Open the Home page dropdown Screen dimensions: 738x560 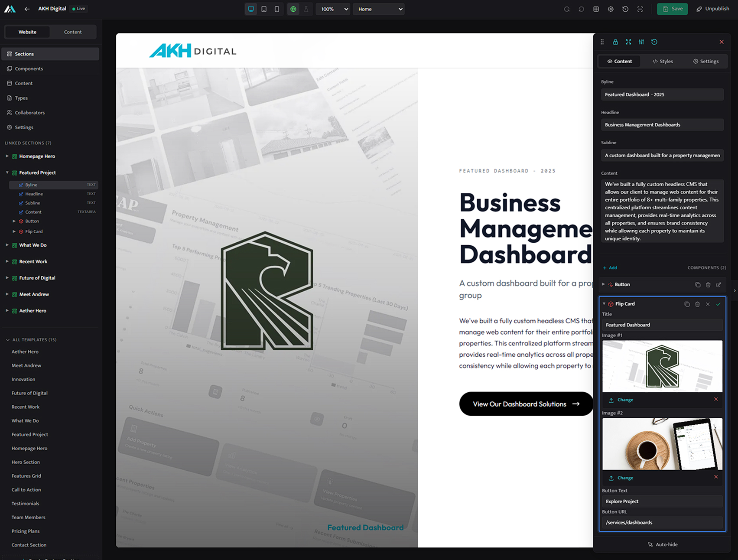378,9
